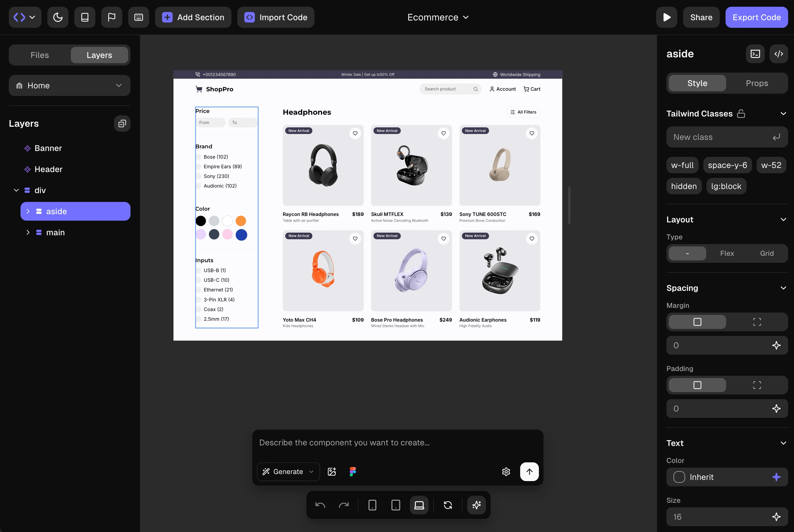Switch to mobile viewport icon
The image size is (794, 532).
[372, 505]
